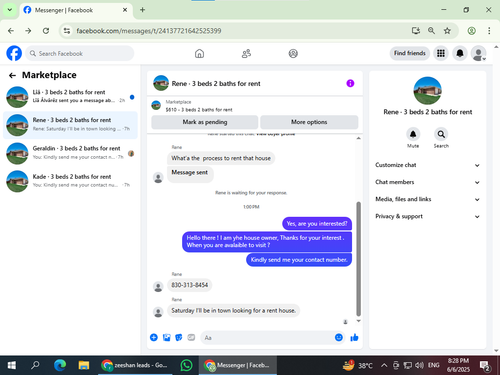Screen dimensions: 500x375
Task: Click the taskbar clock showing 8:28 PM
Action: click(458, 365)
